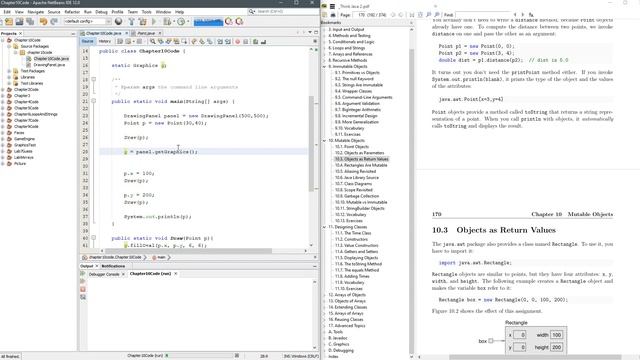Collapse 10. Mutable Objects bookmark section

click(325, 140)
